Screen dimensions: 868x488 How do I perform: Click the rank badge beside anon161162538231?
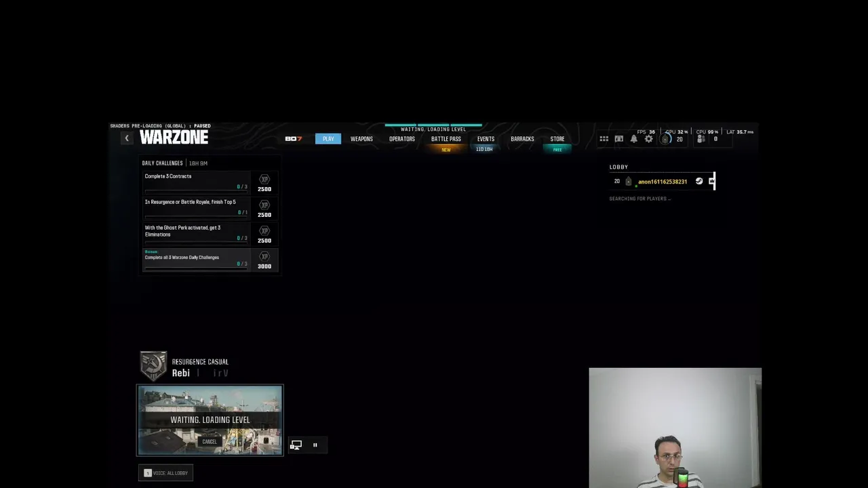click(x=628, y=182)
